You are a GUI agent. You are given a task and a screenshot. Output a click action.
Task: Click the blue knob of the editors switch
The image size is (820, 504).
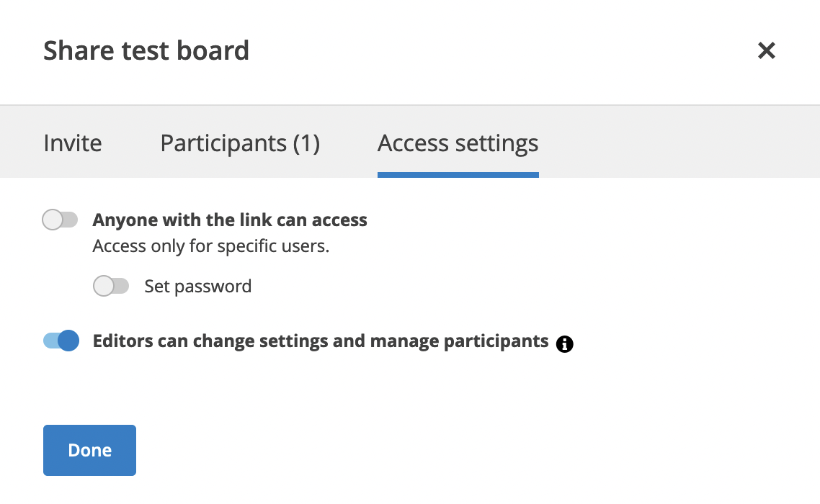(68, 341)
